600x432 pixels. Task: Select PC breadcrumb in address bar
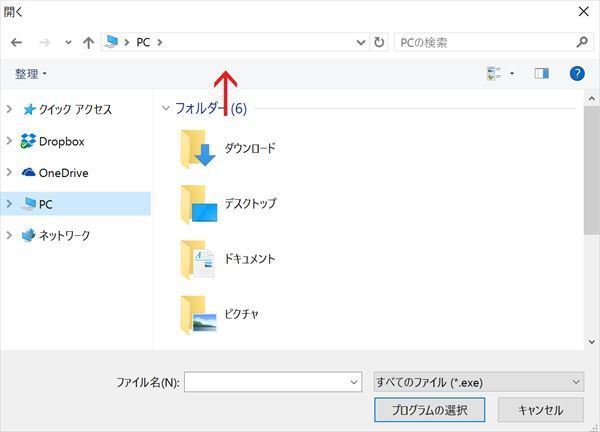(143, 42)
